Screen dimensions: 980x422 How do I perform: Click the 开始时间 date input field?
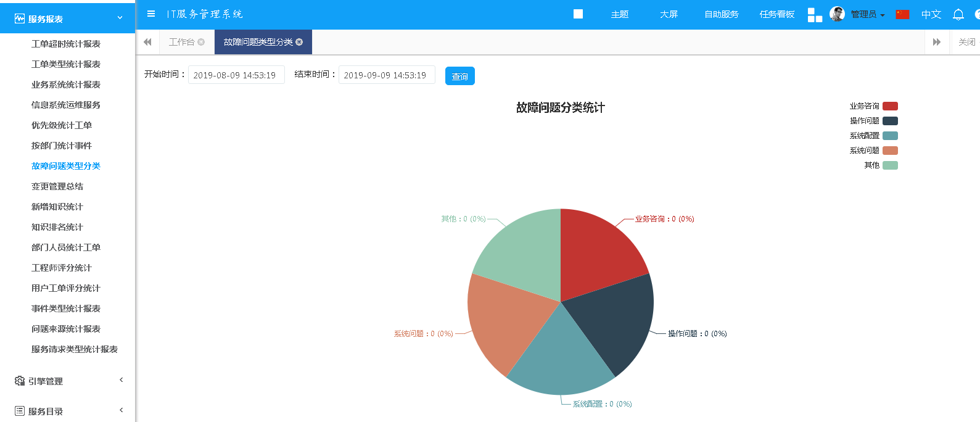coord(236,75)
